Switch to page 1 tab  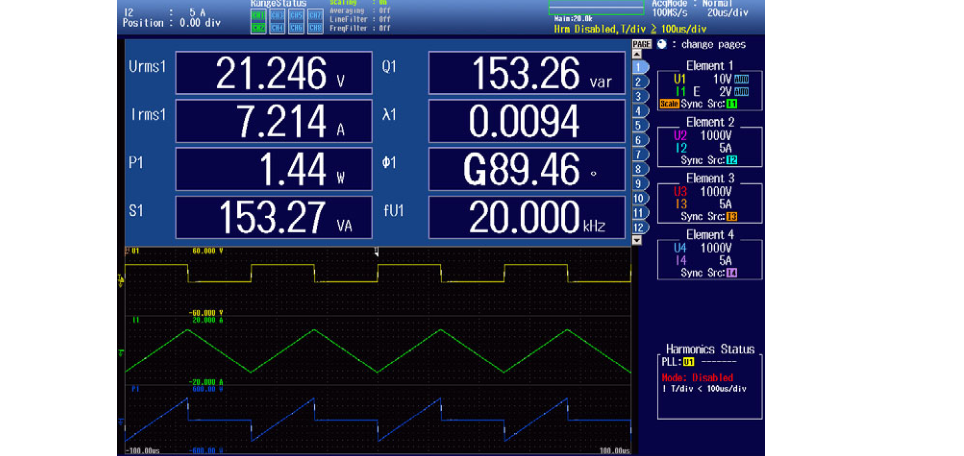pos(640,66)
